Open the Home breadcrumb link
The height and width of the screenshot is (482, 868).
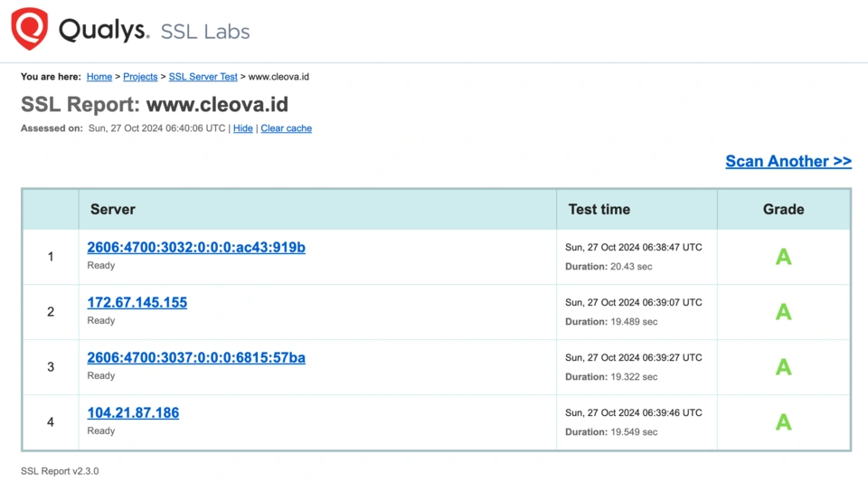99,77
